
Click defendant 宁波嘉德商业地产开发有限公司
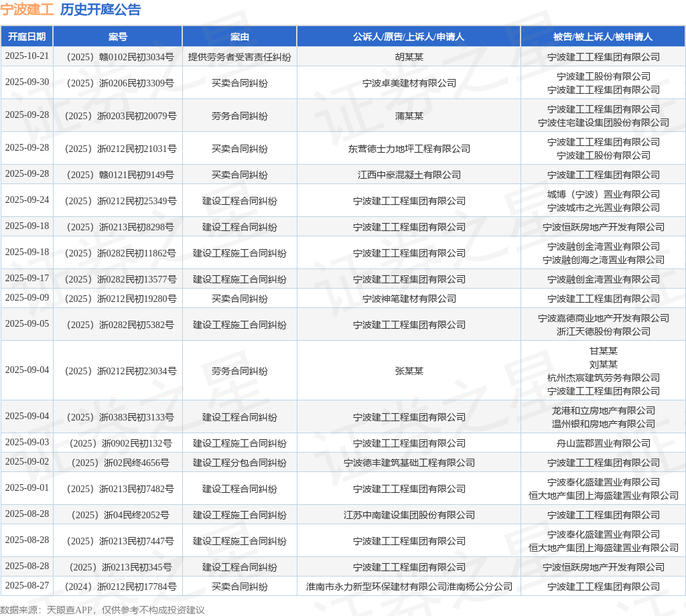click(603, 318)
